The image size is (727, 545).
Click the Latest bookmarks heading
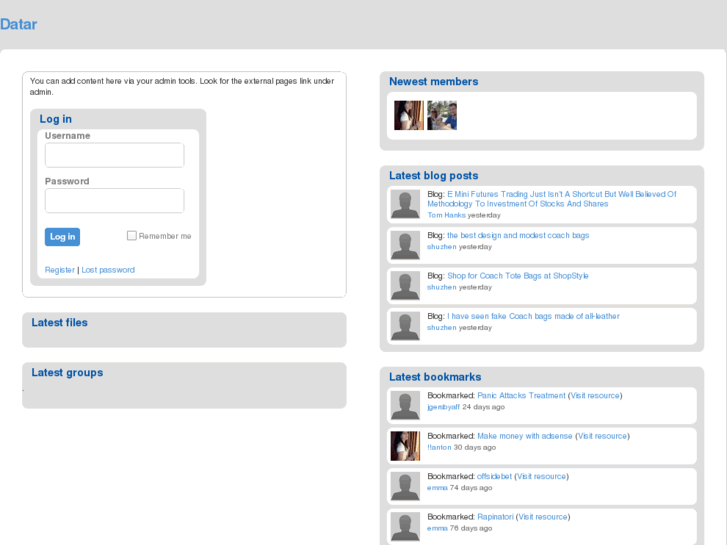coord(435,377)
